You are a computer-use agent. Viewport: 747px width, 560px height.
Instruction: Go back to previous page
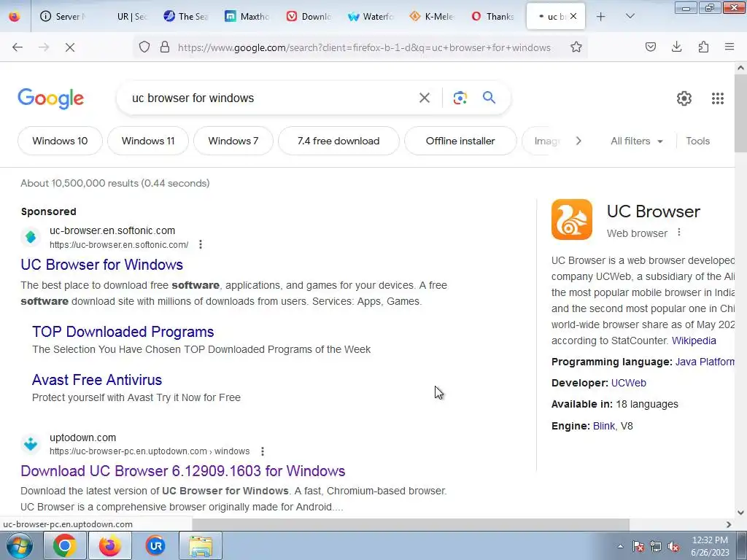pyautogui.click(x=18, y=47)
